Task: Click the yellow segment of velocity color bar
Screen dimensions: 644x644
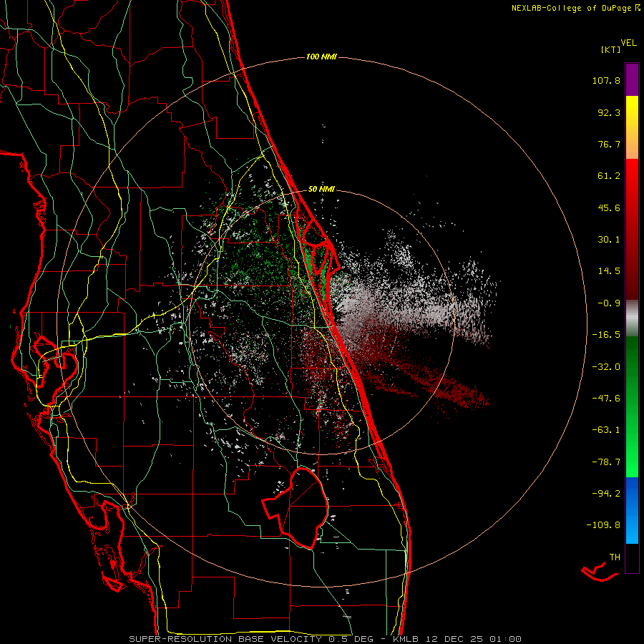Action: point(632,127)
